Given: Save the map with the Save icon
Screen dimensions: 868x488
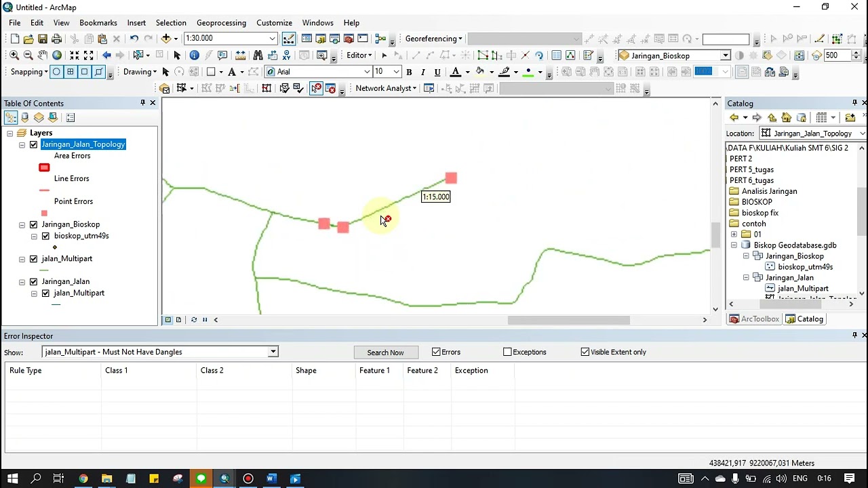Looking at the screenshot, I should point(43,39).
